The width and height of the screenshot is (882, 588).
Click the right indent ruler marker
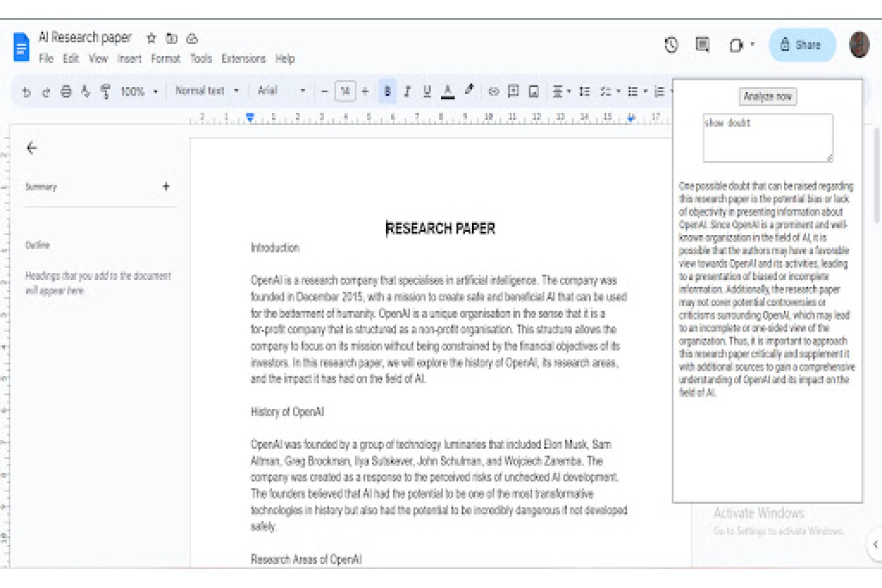(x=631, y=118)
